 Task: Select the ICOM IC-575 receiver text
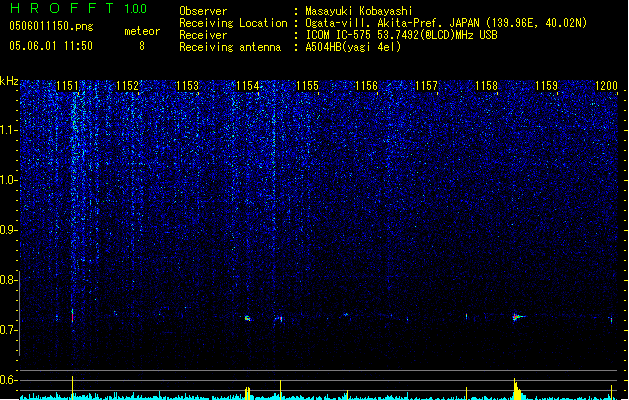(401, 35)
